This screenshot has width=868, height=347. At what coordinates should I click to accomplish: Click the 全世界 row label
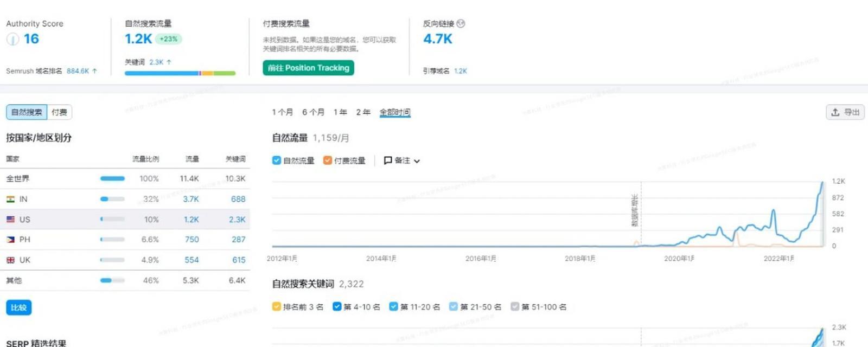coord(18,178)
